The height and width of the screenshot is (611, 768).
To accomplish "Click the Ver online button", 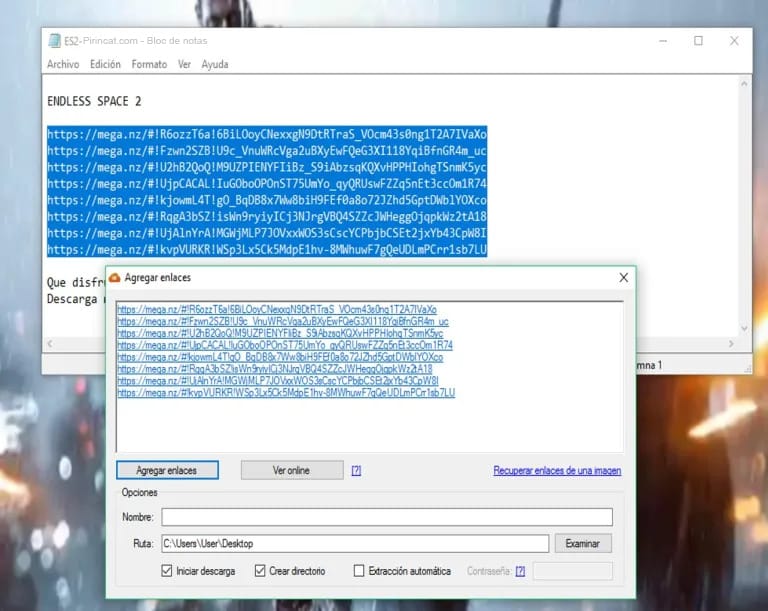I will click(x=291, y=470).
